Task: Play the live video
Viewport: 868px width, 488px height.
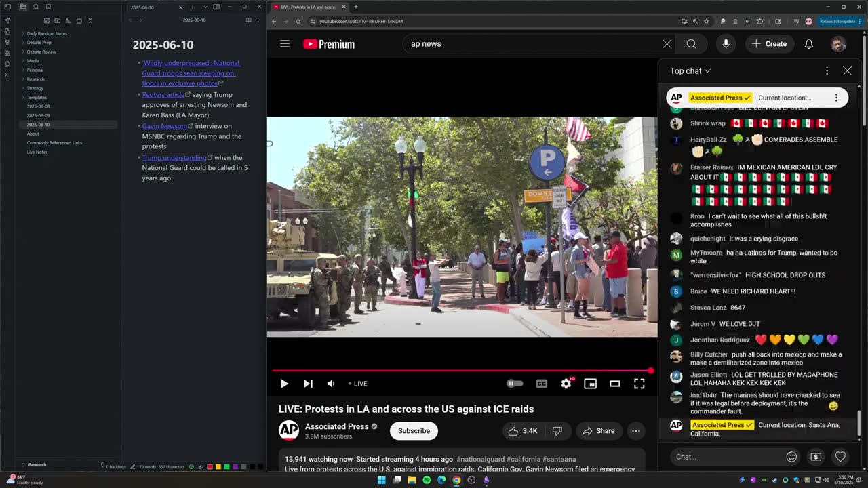Action: (284, 384)
